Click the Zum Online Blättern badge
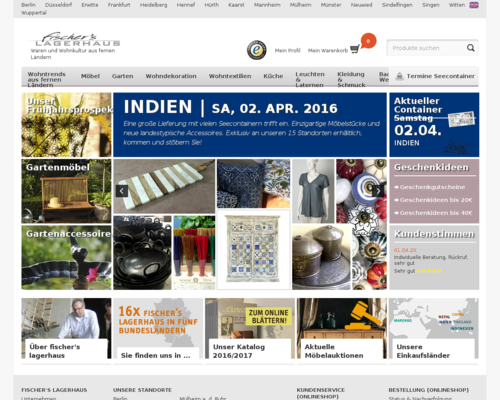 point(269,317)
